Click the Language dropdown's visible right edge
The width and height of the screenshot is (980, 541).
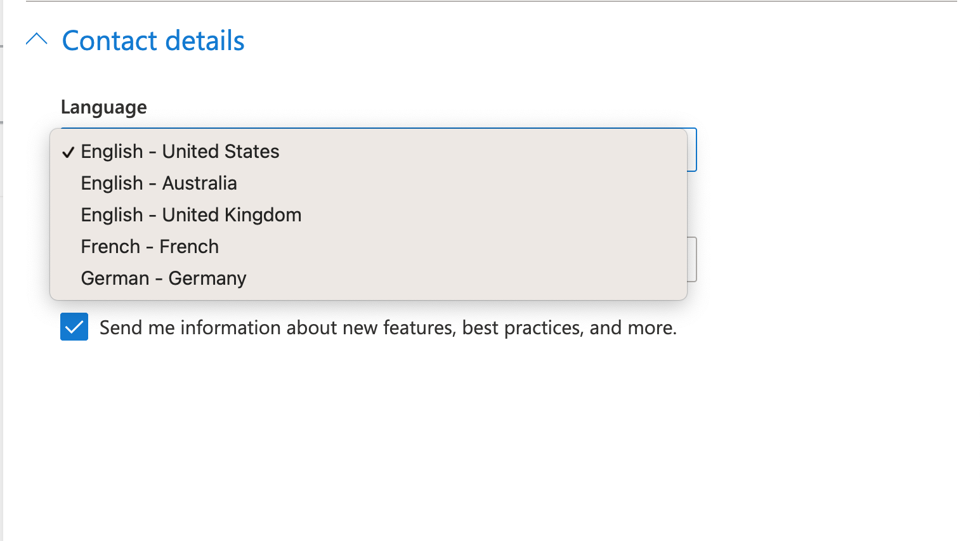pyautogui.click(x=692, y=150)
